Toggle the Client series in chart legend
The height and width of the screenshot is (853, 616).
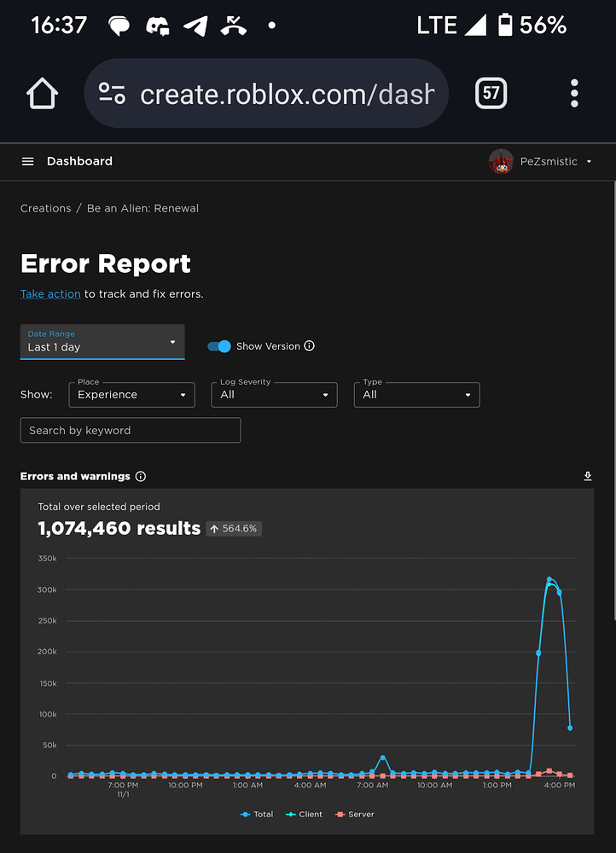pos(304,815)
